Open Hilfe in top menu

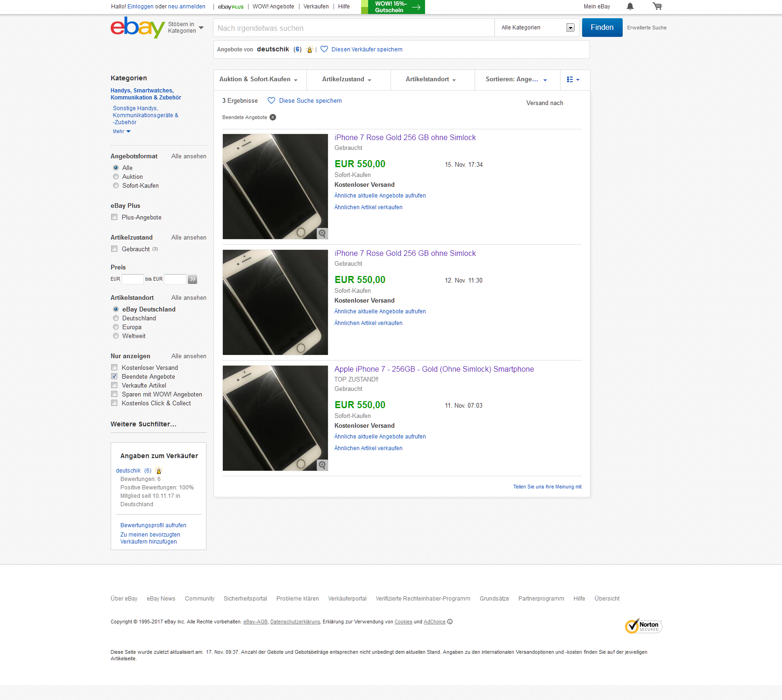344,7
